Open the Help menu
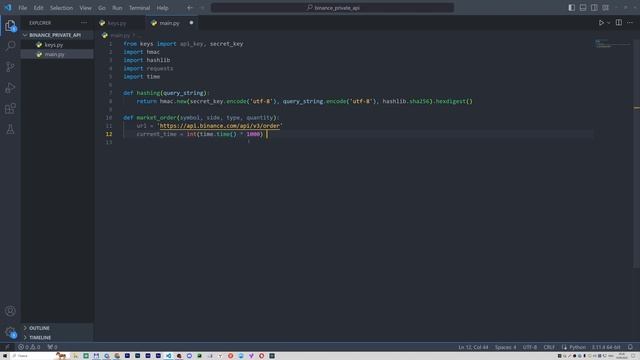Screen dimensions: 640x360 (x=162, y=8)
